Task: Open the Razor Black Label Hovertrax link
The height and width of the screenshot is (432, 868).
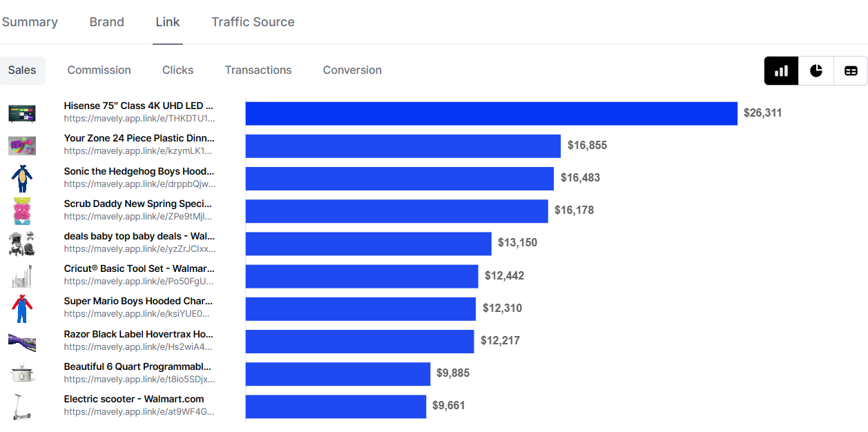Action: (139, 340)
